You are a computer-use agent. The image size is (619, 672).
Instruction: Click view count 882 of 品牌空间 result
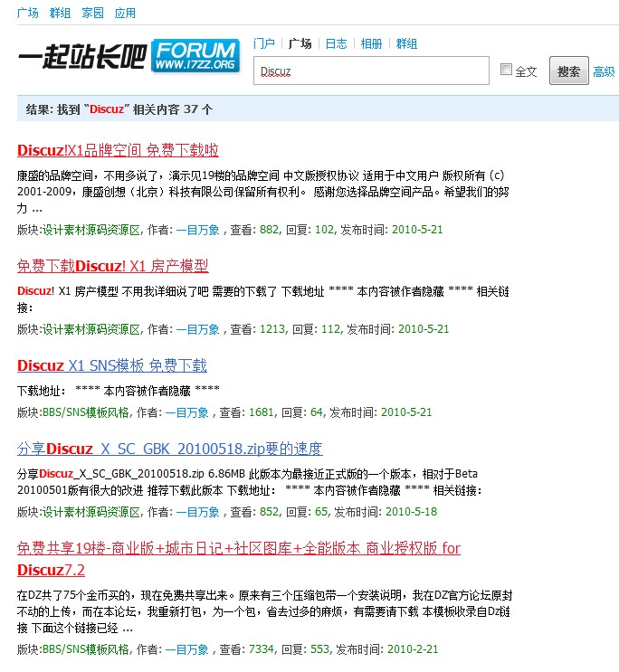[269, 230]
